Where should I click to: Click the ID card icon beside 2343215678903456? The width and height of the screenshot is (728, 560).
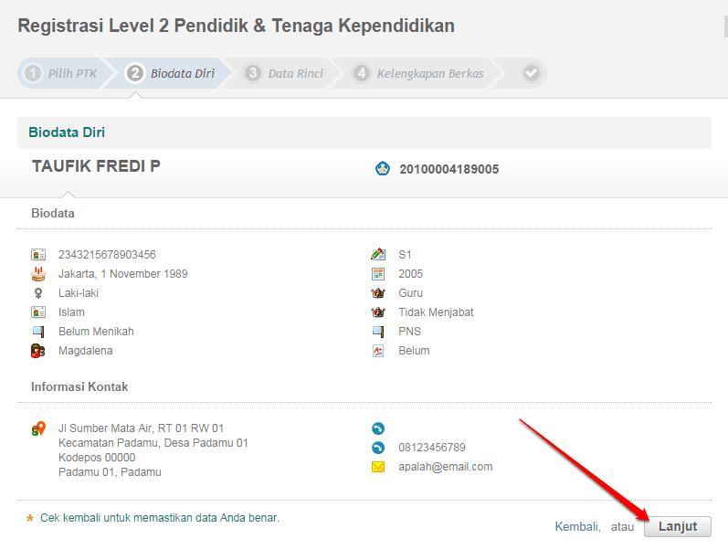click(x=38, y=255)
